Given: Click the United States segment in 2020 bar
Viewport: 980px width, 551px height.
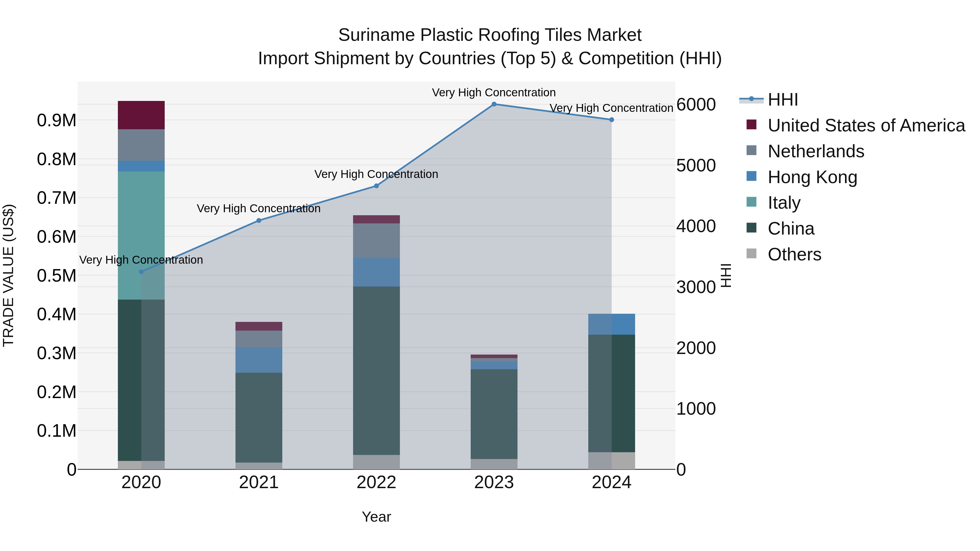Looking at the screenshot, I should coord(141,115).
